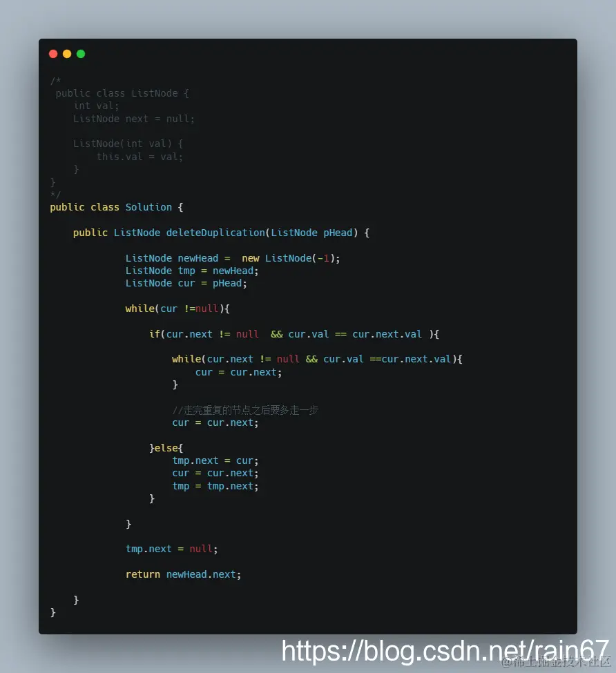Click the 'if(cur.next != null' condition line

click(294, 334)
